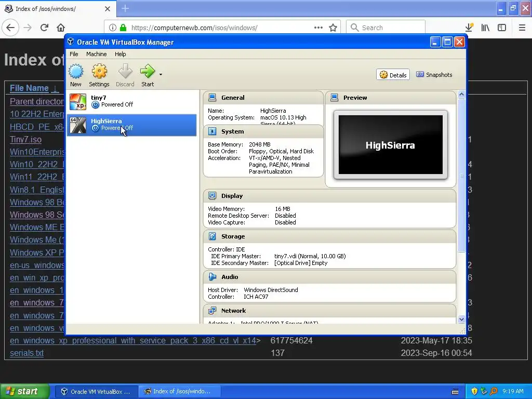Click the details scrollbar down arrow

461,319
